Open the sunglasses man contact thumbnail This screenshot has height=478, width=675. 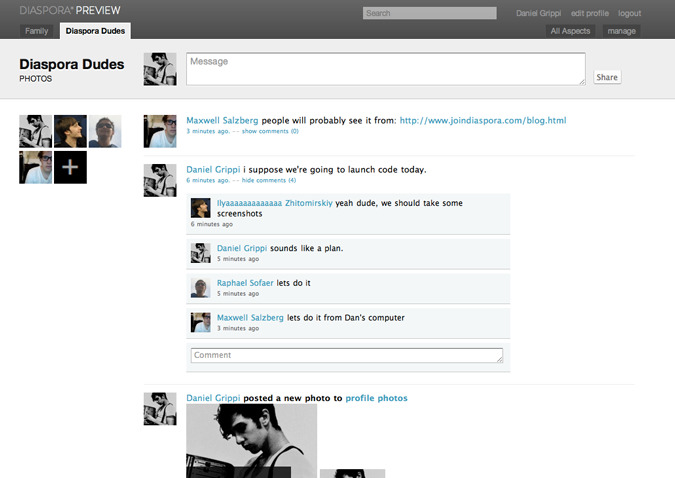[x=105, y=131]
